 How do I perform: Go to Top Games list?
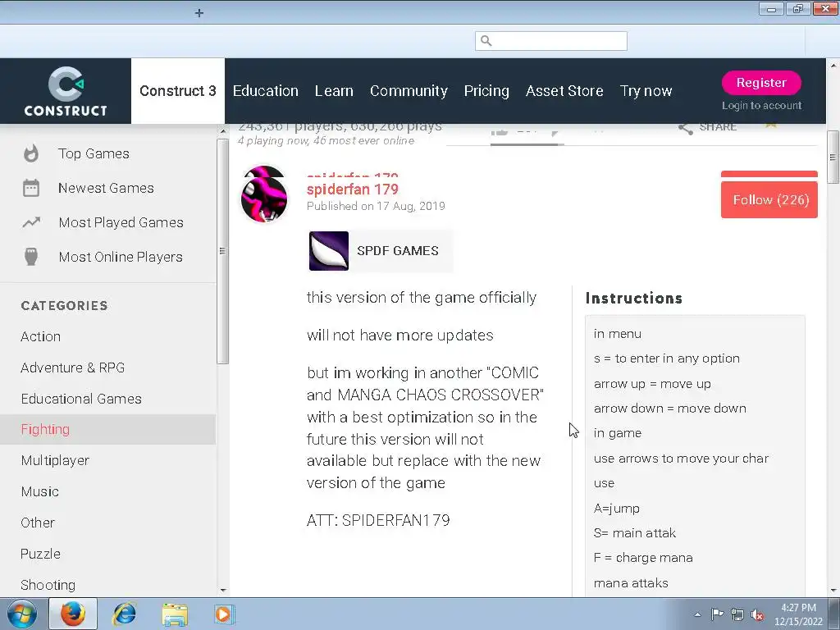point(94,153)
